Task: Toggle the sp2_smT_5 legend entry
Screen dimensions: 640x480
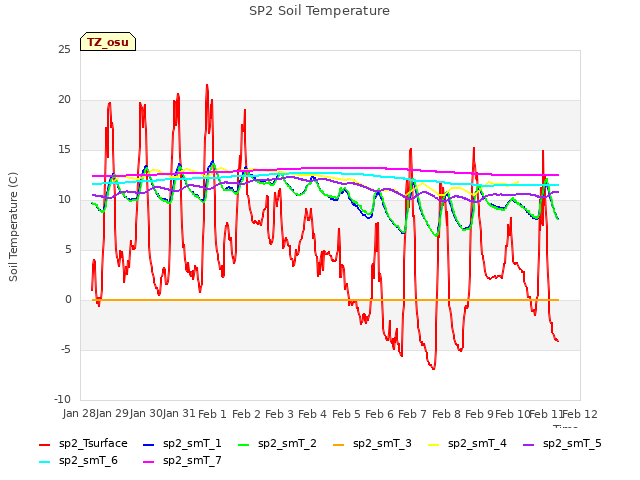Action: tap(562, 444)
